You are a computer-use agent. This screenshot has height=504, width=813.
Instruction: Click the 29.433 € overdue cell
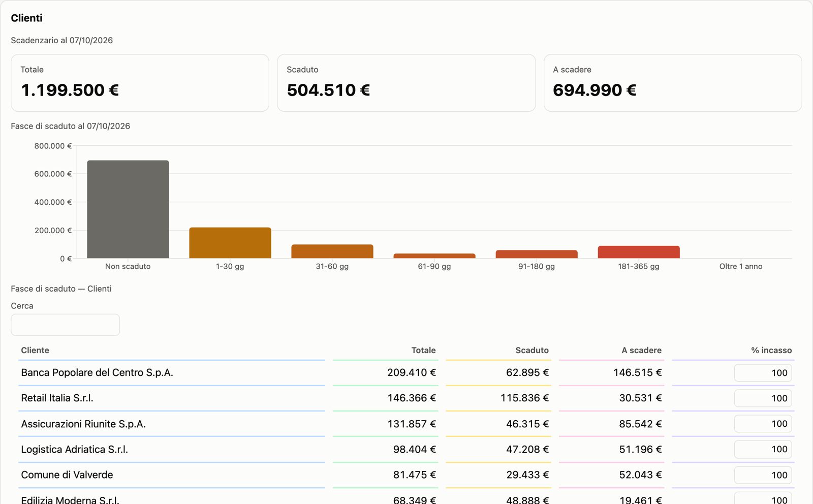click(527, 475)
